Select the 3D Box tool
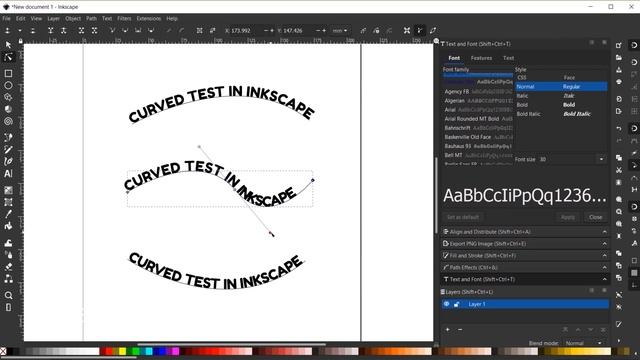 pos(8,109)
